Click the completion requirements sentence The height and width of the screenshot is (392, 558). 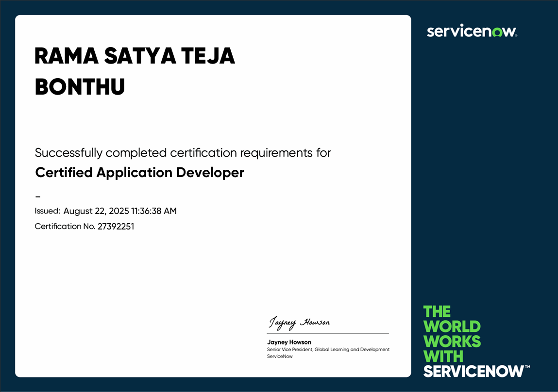click(183, 152)
